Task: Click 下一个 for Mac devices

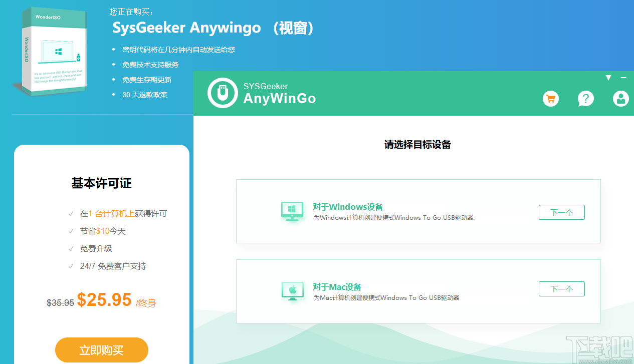Action: [x=561, y=288]
